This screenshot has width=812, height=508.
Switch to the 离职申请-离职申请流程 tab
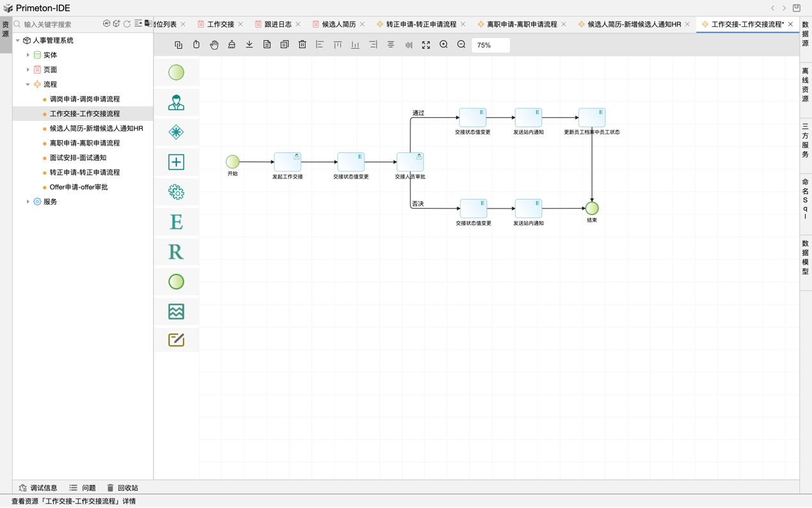[522, 24]
